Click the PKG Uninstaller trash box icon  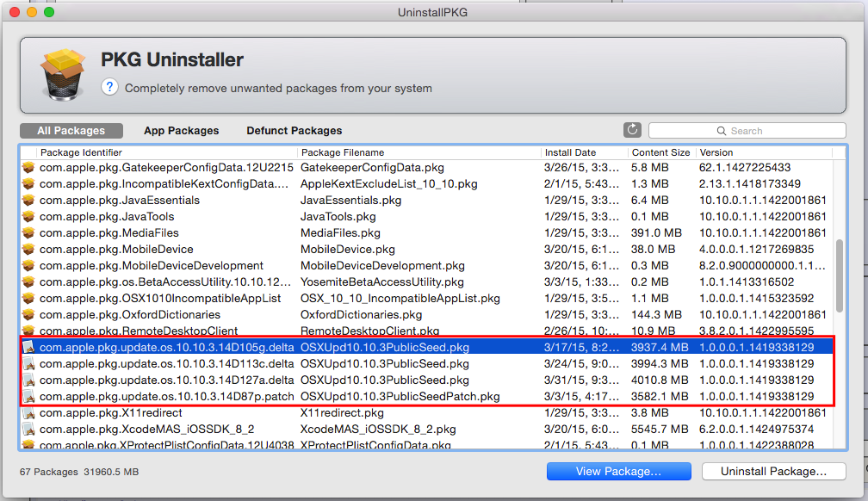[63, 75]
